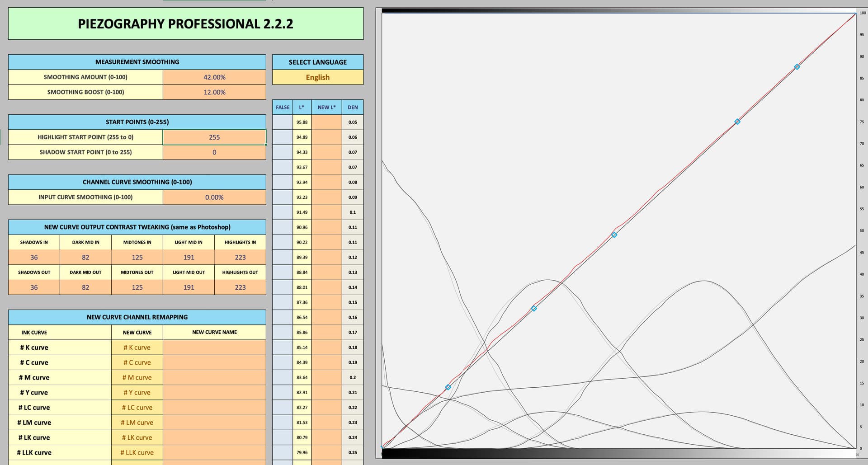Click the lowest blue diamond marker on the curve
The image size is (868, 465).
coord(448,387)
